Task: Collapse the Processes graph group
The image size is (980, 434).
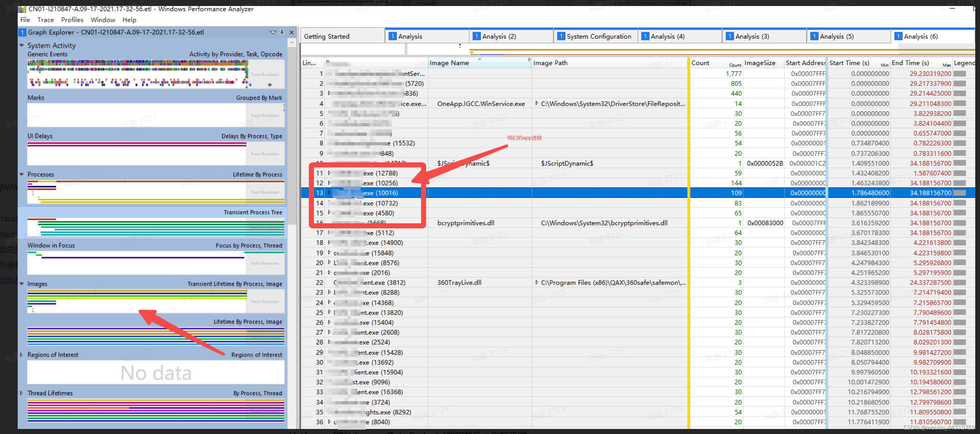Action: coord(22,174)
